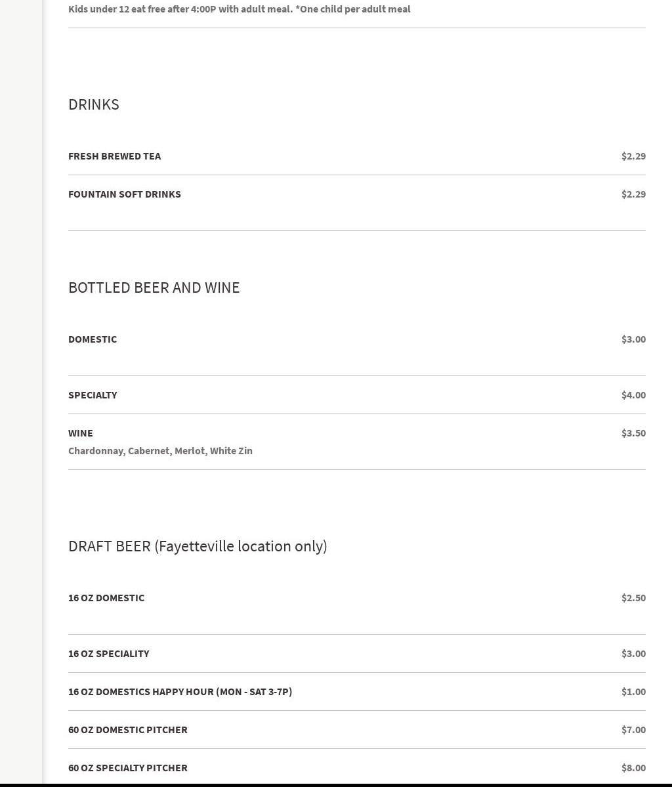The width and height of the screenshot is (672, 787).
Task: Select the Fresh Brewed Tea item
Action: coord(114,156)
